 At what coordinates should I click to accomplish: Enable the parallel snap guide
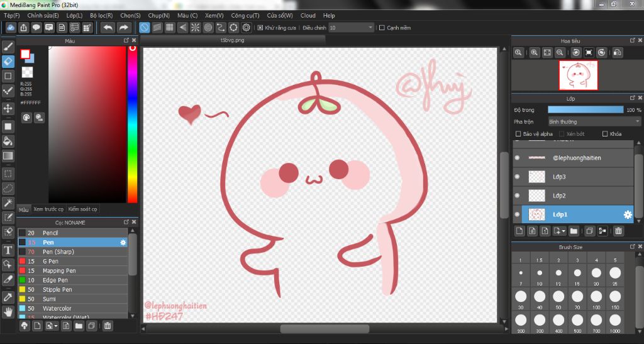[x=157, y=28]
